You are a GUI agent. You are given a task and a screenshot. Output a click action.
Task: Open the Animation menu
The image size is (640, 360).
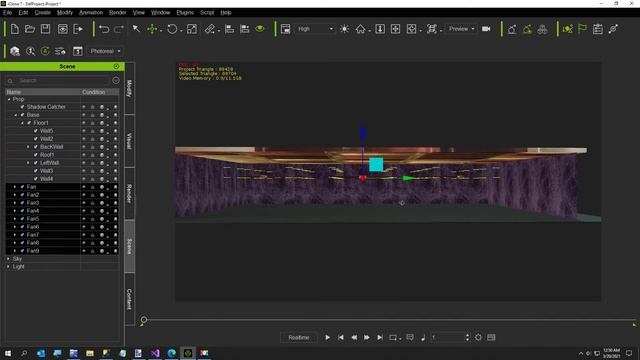click(x=91, y=13)
